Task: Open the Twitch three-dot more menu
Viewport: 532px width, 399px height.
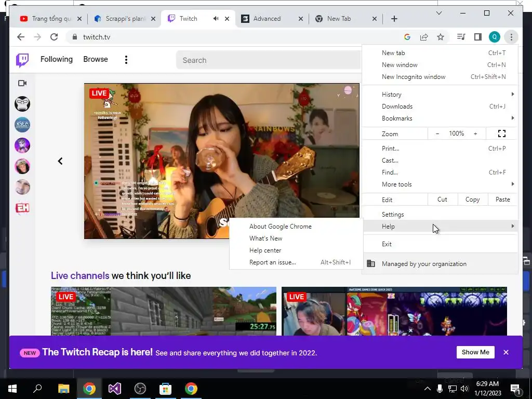Action: (x=126, y=60)
